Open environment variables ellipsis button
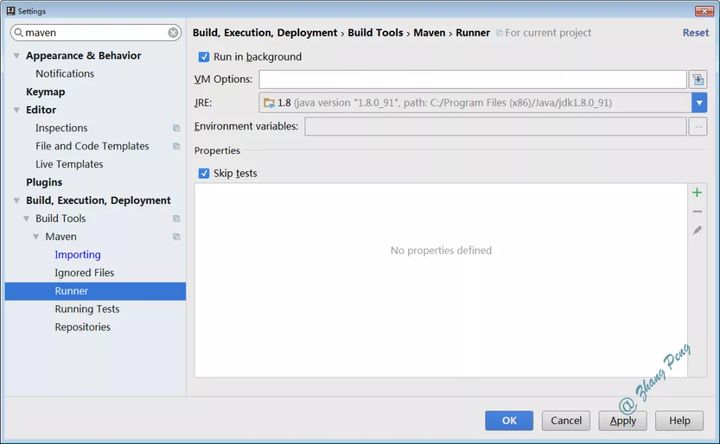Screen dimensions: 720x444 pos(698,126)
